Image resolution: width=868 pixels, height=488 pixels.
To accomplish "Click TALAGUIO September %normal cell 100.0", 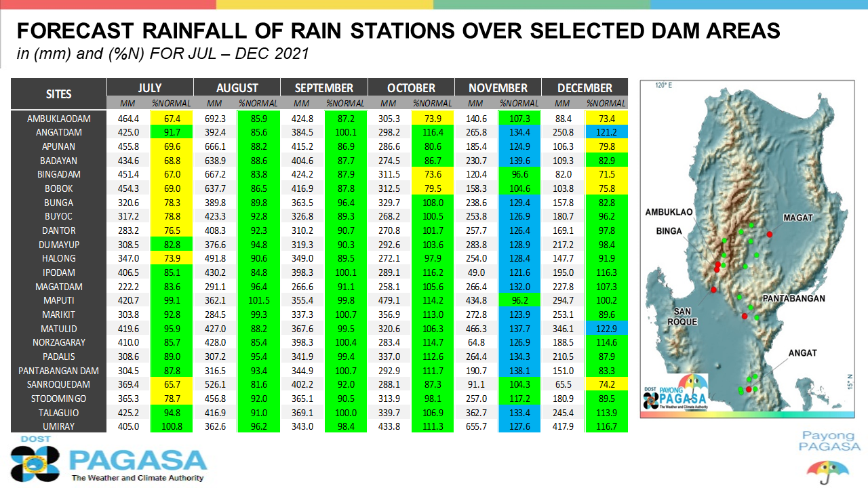I will click(346, 413).
